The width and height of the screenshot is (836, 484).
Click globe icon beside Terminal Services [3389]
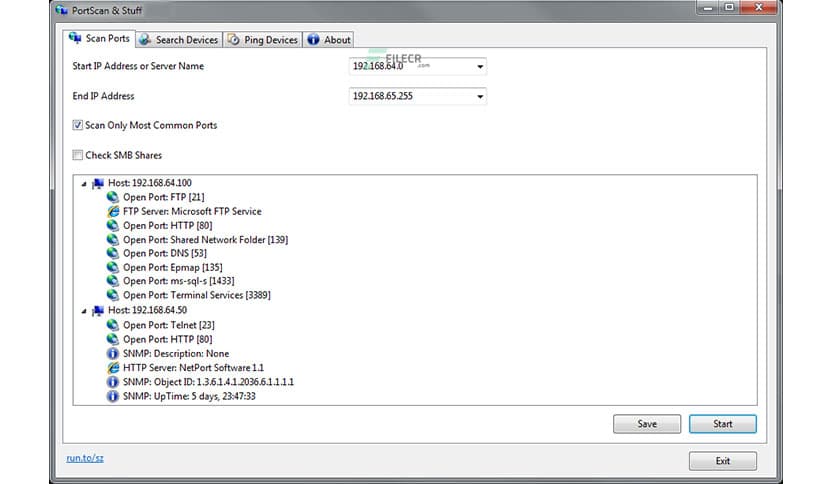112,295
